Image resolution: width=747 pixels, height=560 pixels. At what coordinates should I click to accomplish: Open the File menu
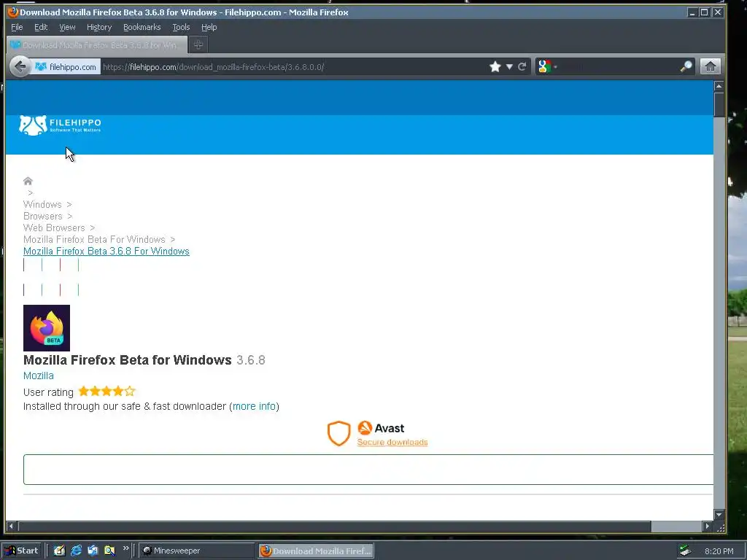tap(17, 27)
